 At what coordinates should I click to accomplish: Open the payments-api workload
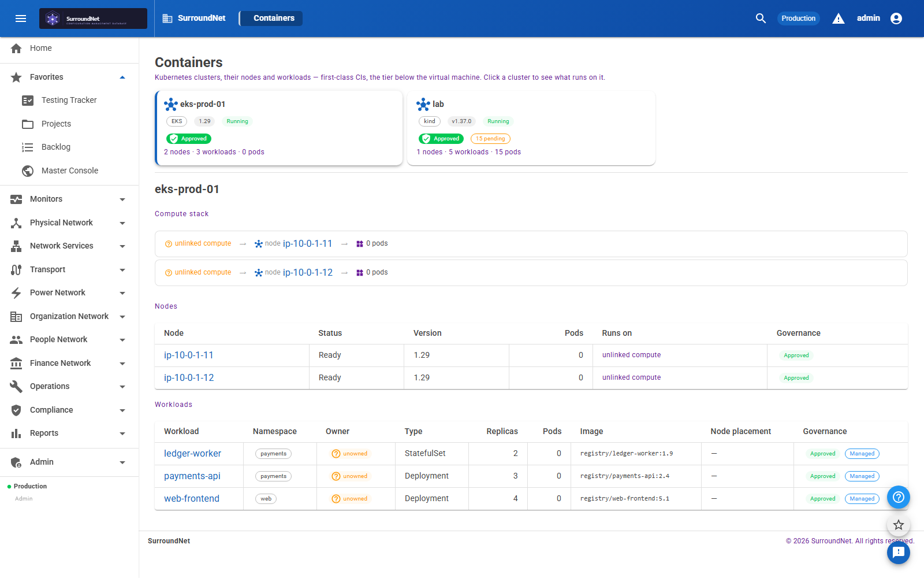[x=192, y=476]
